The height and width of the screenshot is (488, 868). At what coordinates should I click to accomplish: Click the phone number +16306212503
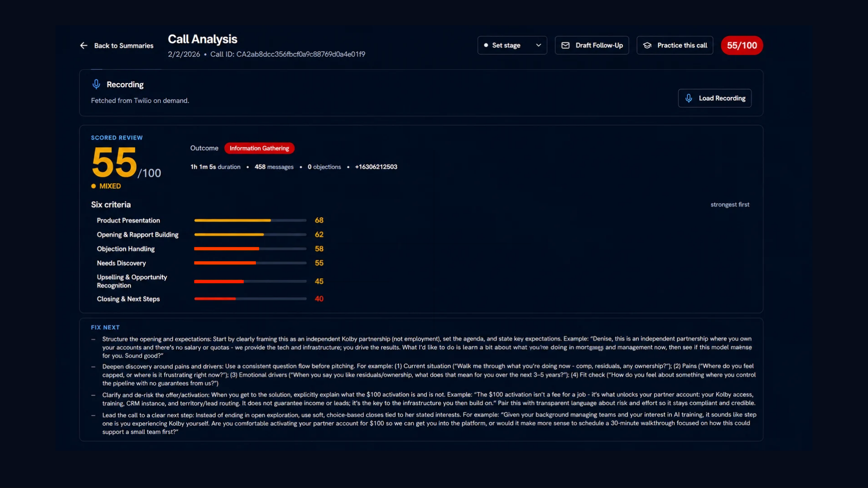click(x=376, y=167)
